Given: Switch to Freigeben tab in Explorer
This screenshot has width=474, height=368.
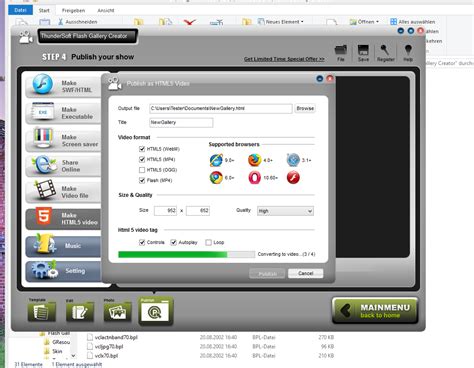Looking at the screenshot, I should click(x=73, y=10).
